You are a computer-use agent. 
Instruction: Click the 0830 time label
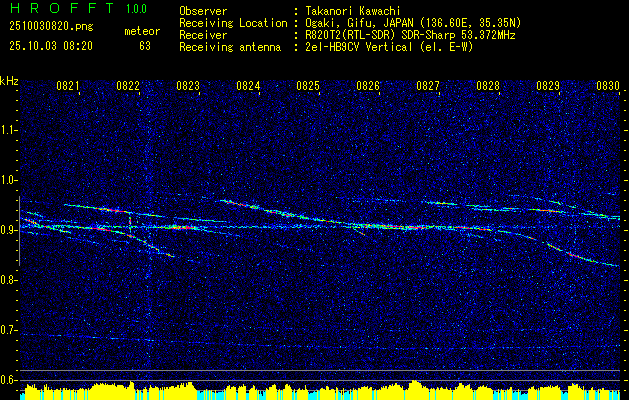tap(608, 85)
